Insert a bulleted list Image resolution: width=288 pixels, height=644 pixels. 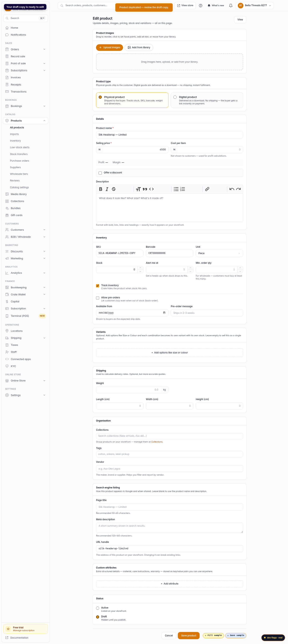point(176,189)
